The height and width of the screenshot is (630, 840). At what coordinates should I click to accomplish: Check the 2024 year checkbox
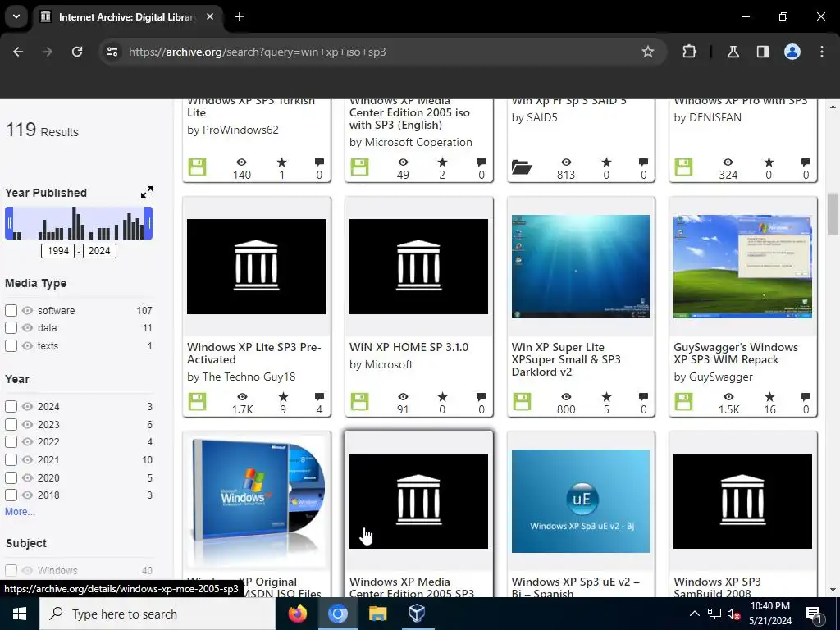tap(11, 407)
